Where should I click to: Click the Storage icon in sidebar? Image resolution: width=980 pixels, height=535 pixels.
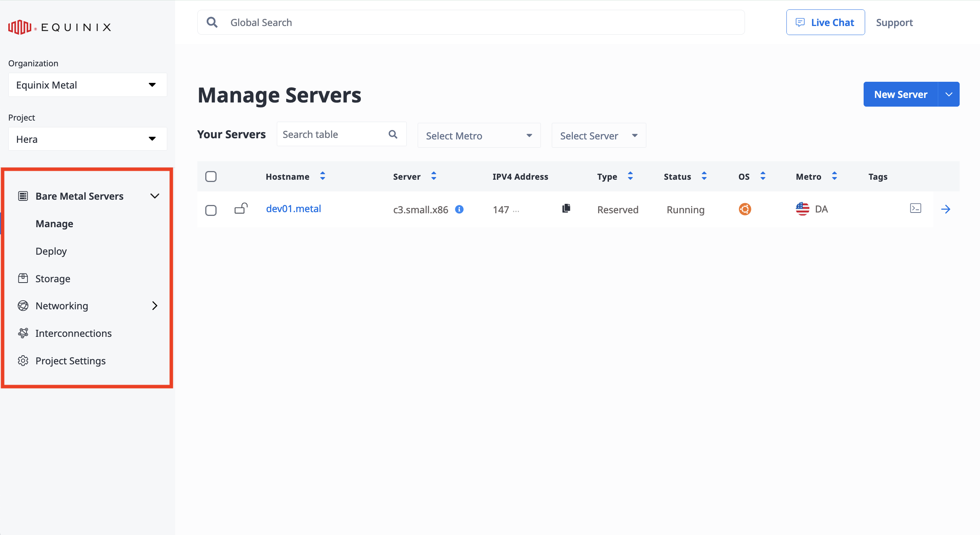point(23,278)
